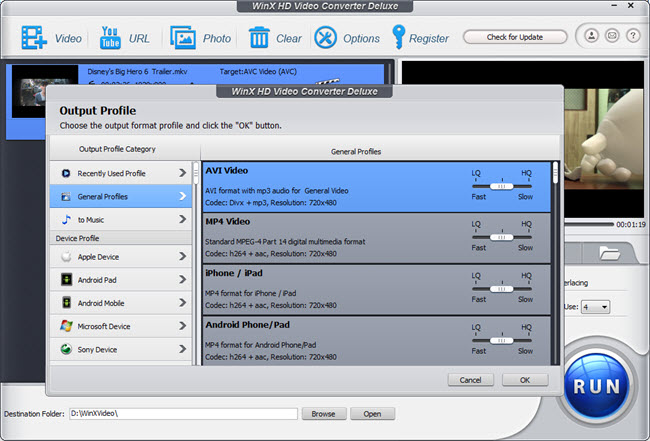
Task: Click the Microsoft Device Windows icon
Action: [66, 326]
